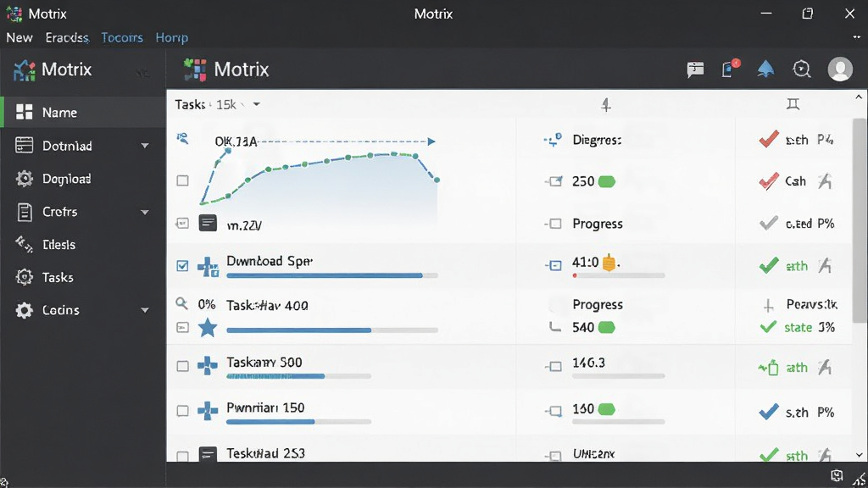
Task: Expand the Dotmlad sidebar section
Action: [x=145, y=146]
